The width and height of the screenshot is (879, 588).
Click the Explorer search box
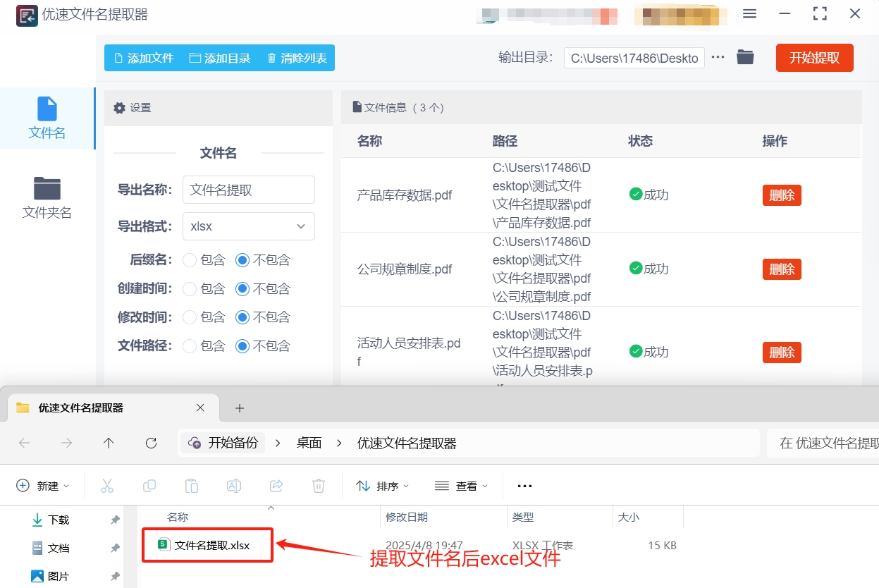pyautogui.click(x=823, y=443)
